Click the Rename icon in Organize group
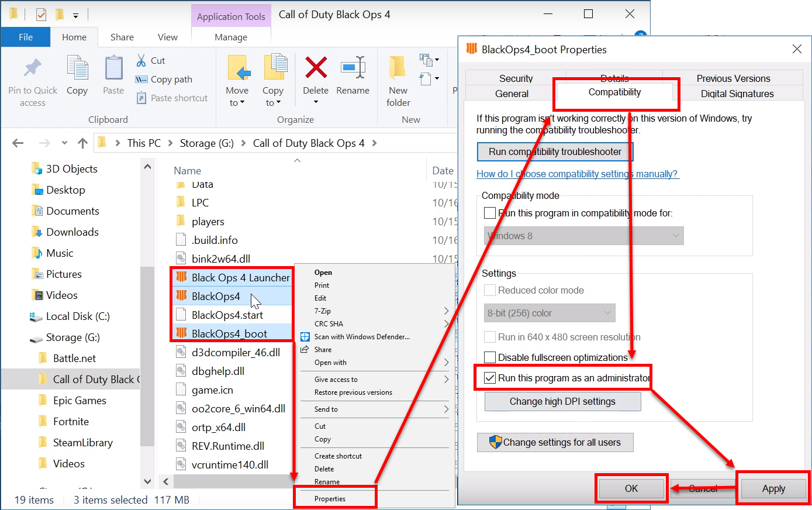This screenshot has height=510, width=812. pyautogui.click(x=353, y=68)
